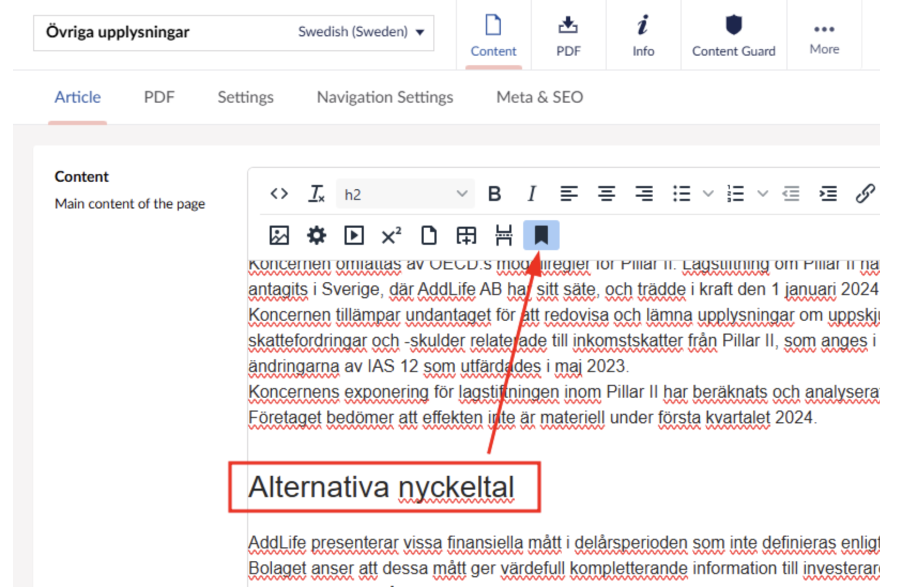The image size is (902, 588).
Task: Open the gear macro icon in editor
Action: pyautogui.click(x=316, y=235)
